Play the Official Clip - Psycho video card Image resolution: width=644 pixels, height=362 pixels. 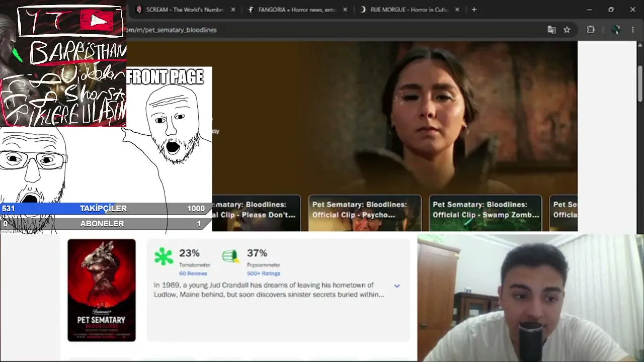[365, 213]
